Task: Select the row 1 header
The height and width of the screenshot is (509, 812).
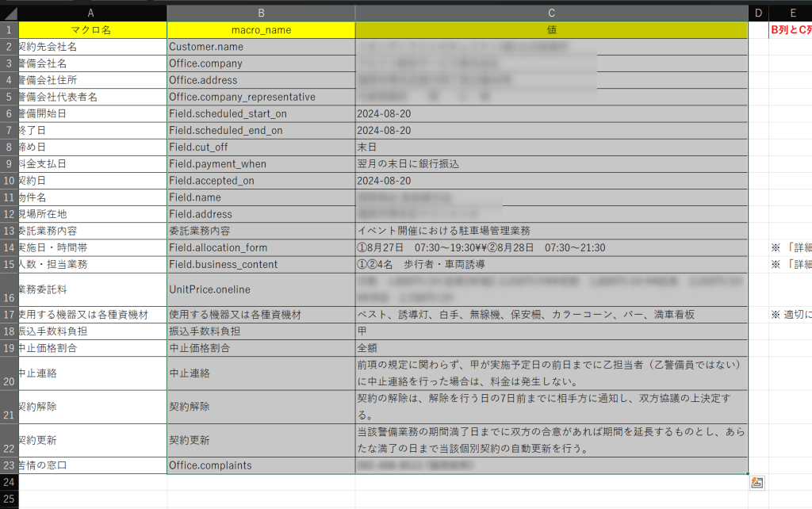Action: point(9,30)
